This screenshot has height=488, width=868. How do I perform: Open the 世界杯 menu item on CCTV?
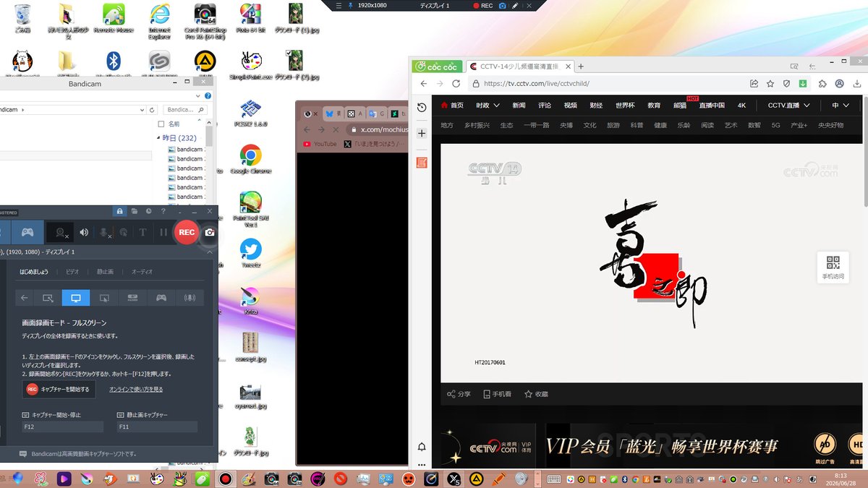pyautogui.click(x=625, y=106)
